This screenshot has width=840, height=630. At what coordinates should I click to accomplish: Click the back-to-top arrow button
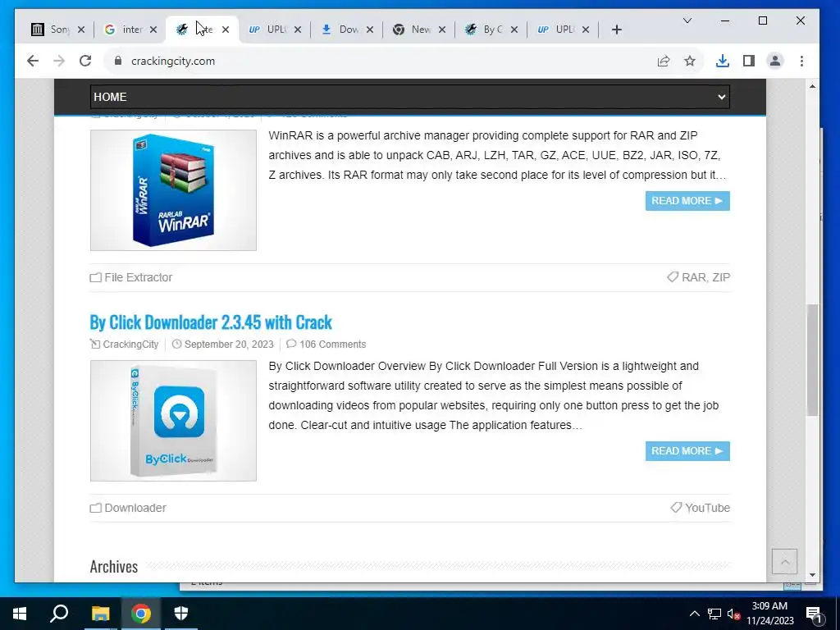(x=784, y=562)
